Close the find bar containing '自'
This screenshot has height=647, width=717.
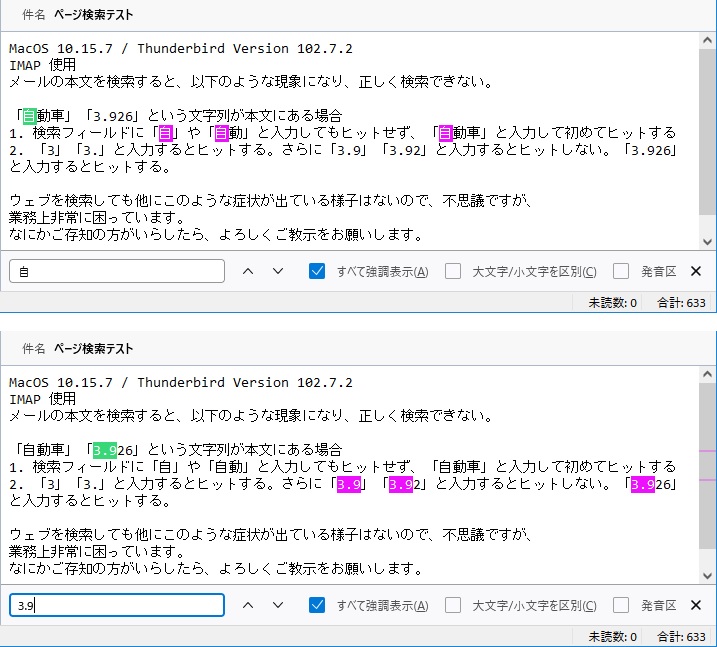click(x=696, y=271)
